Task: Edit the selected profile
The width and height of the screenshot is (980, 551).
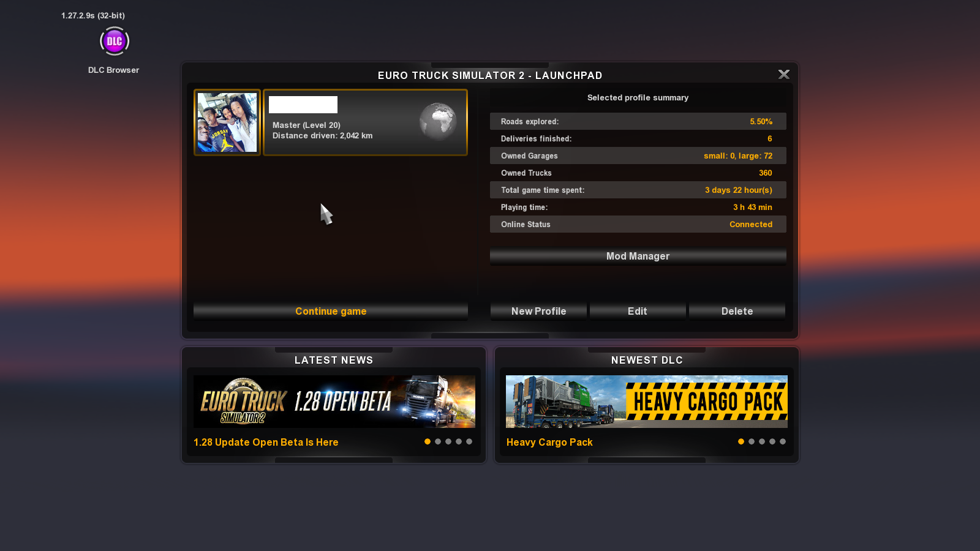Action: pos(638,311)
